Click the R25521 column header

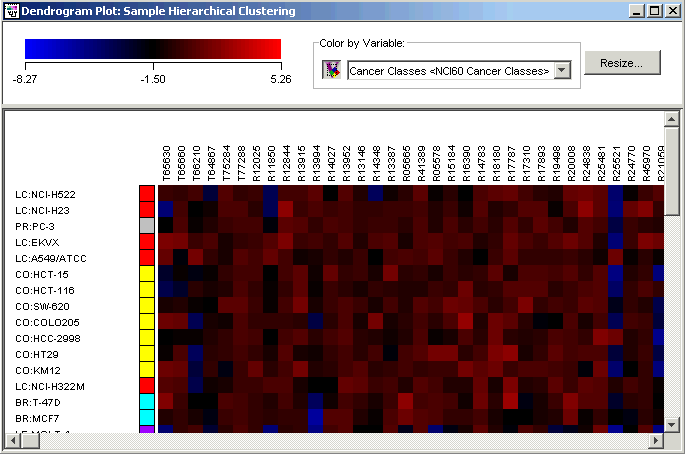tap(616, 163)
